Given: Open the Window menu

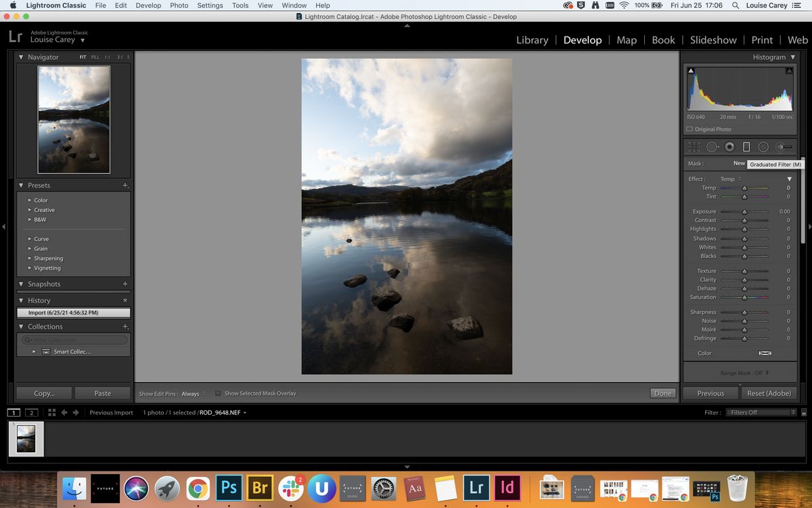Looking at the screenshot, I should point(294,5).
